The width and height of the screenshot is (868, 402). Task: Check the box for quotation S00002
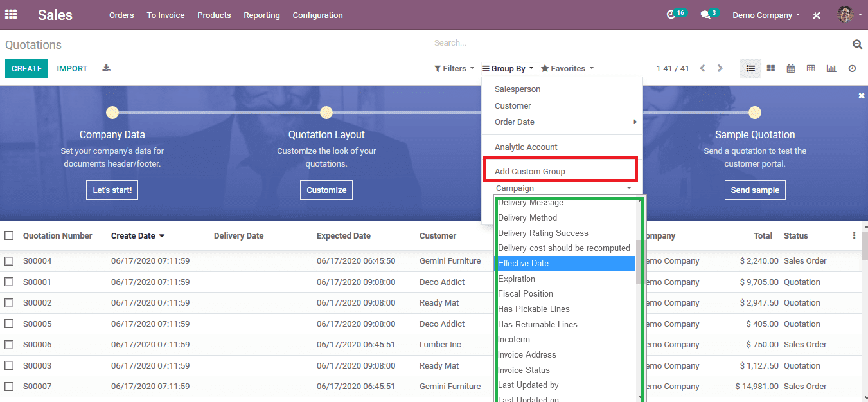(9, 303)
